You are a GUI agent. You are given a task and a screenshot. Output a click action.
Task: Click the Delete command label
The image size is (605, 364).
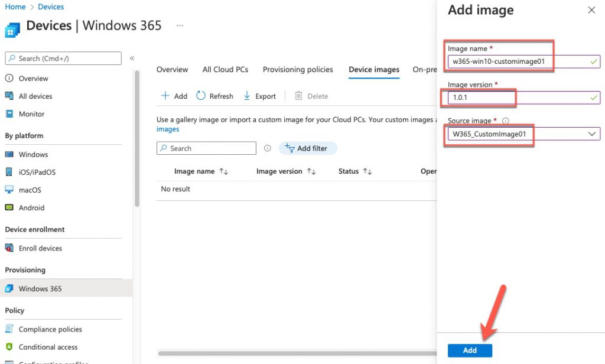[317, 96]
